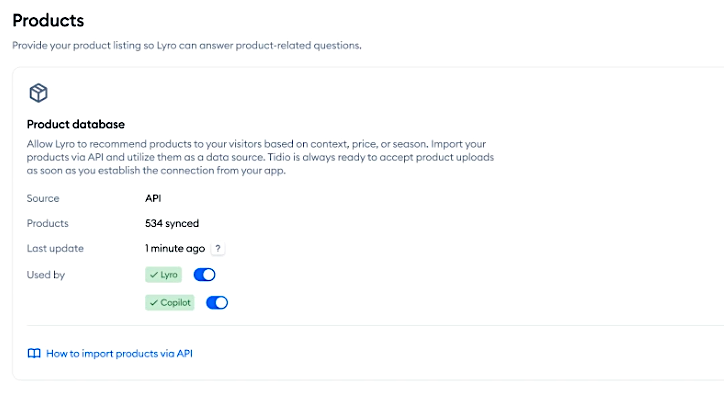
Task: Click the Last update label
Action: pyautogui.click(x=55, y=249)
